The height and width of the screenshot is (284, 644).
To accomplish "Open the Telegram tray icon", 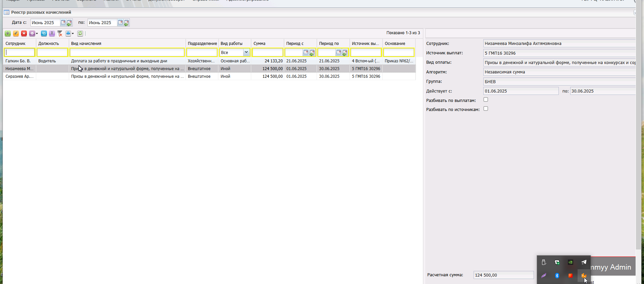I will point(584,262).
